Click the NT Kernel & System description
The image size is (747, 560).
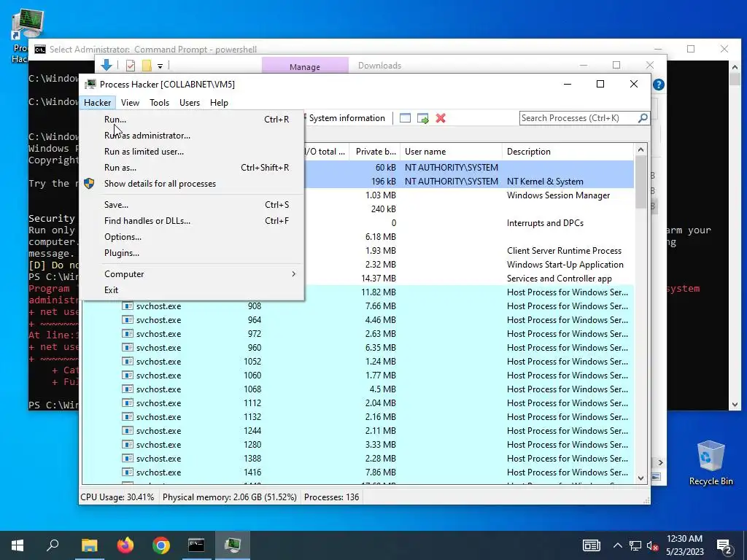[x=545, y=182]
